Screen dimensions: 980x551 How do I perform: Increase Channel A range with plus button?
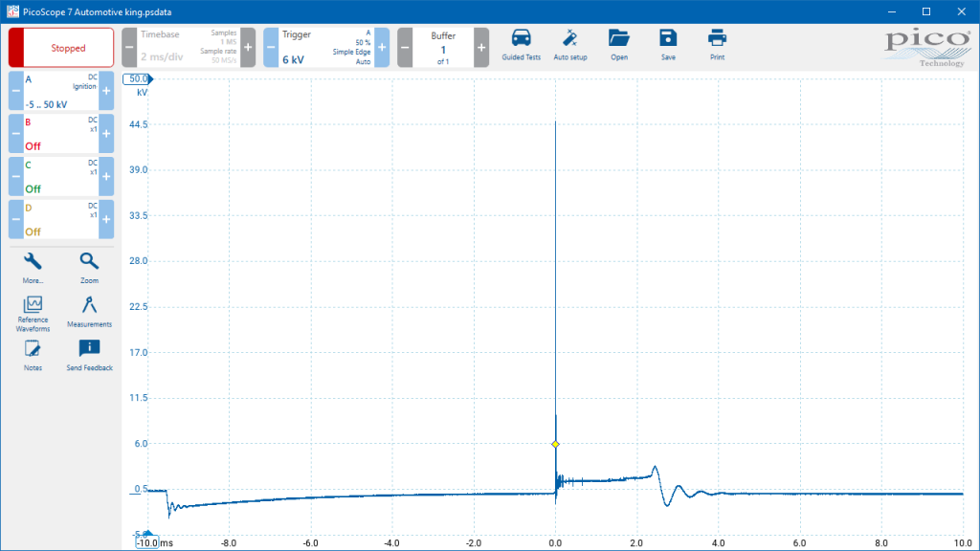[x=106, y=91]
